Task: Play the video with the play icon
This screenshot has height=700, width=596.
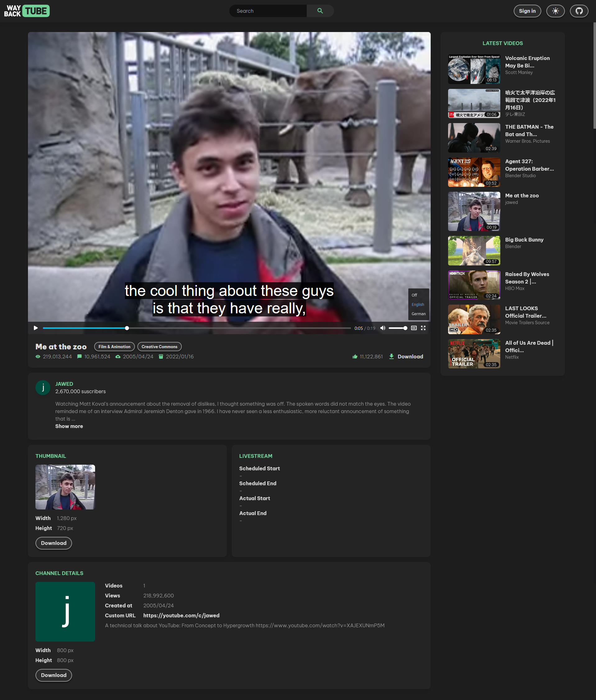Action: pos(35,328)
